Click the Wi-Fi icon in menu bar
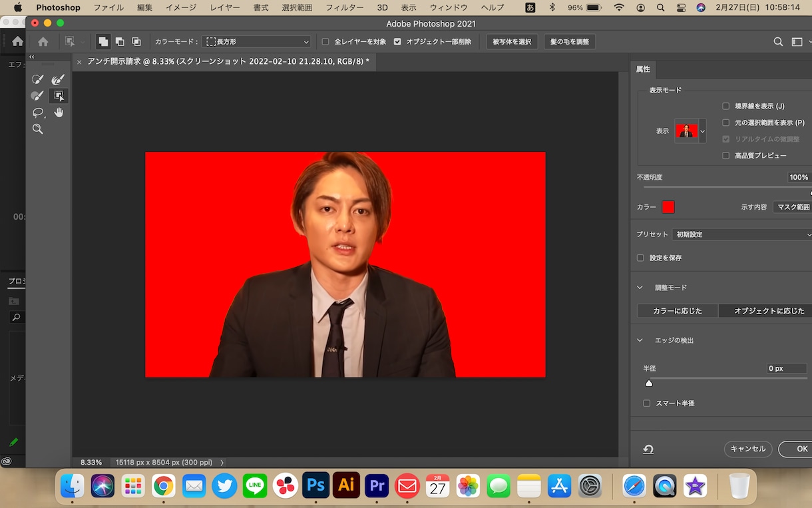Image resolution: width=812 pixels, height=508 pixels. pos(620,7)
